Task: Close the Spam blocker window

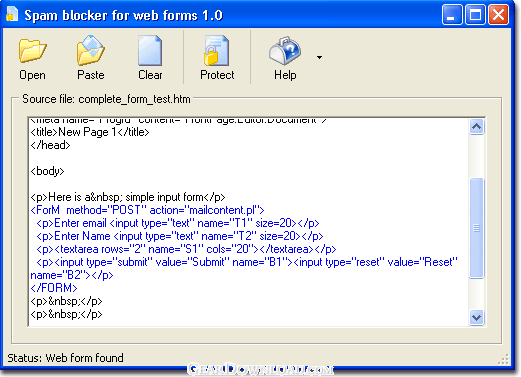Action: click(x=498, y=15)
